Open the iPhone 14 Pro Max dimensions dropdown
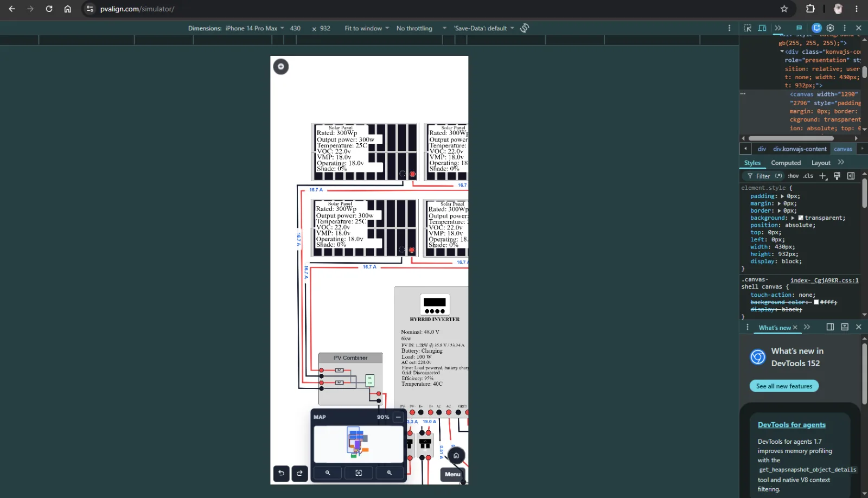 tap(255, 28)
